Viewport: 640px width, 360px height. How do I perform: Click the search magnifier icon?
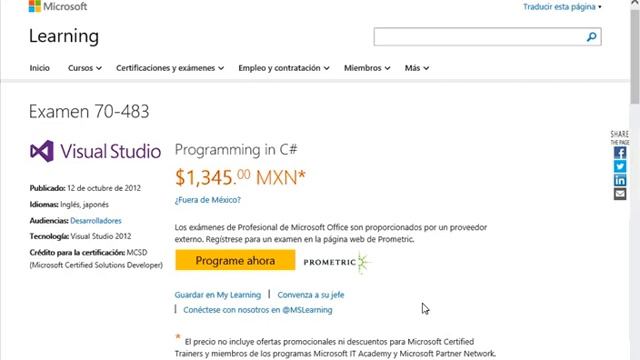[x=591, y=37]
